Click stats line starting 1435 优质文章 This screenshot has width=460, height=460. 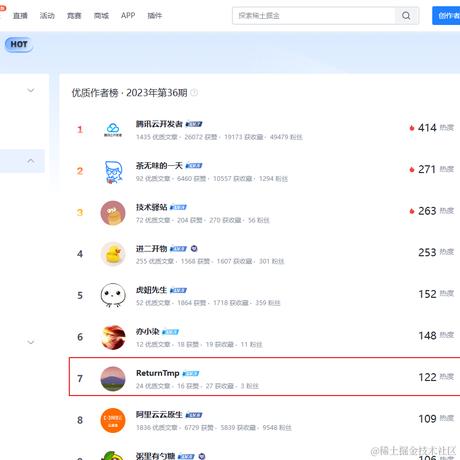point(219,137)
